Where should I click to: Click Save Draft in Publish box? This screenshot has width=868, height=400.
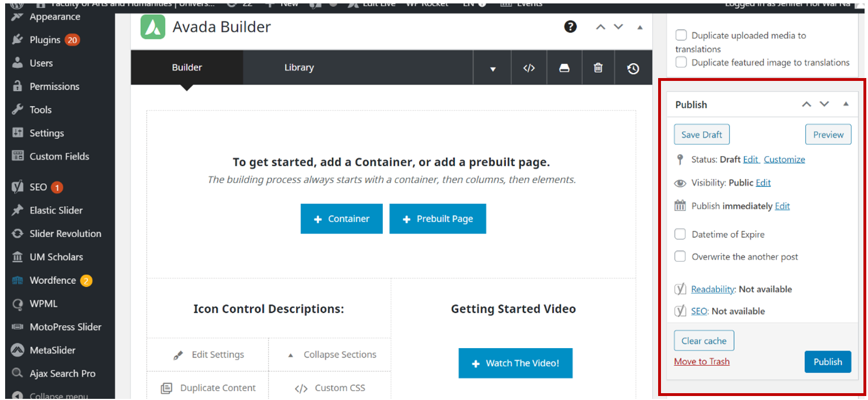[x=701, y=134]
